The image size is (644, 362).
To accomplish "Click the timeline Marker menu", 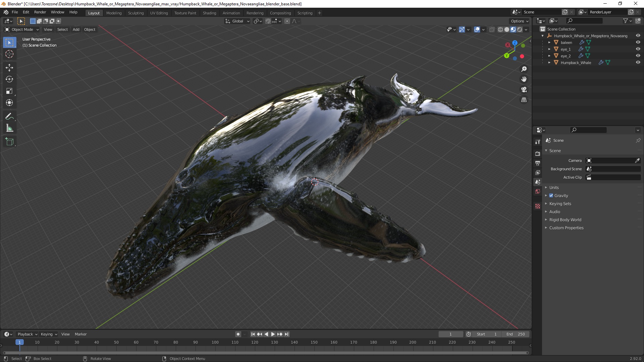I will [80, 334].
